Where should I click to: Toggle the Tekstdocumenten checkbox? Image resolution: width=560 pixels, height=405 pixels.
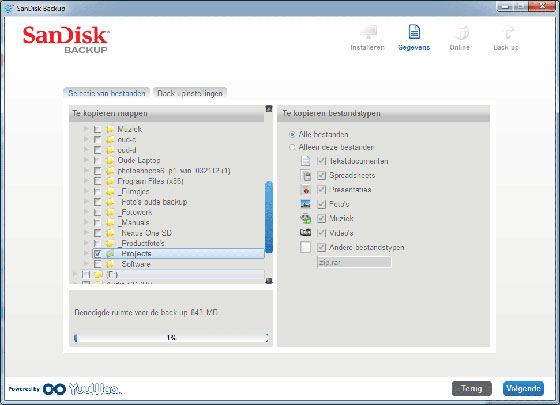321,161
